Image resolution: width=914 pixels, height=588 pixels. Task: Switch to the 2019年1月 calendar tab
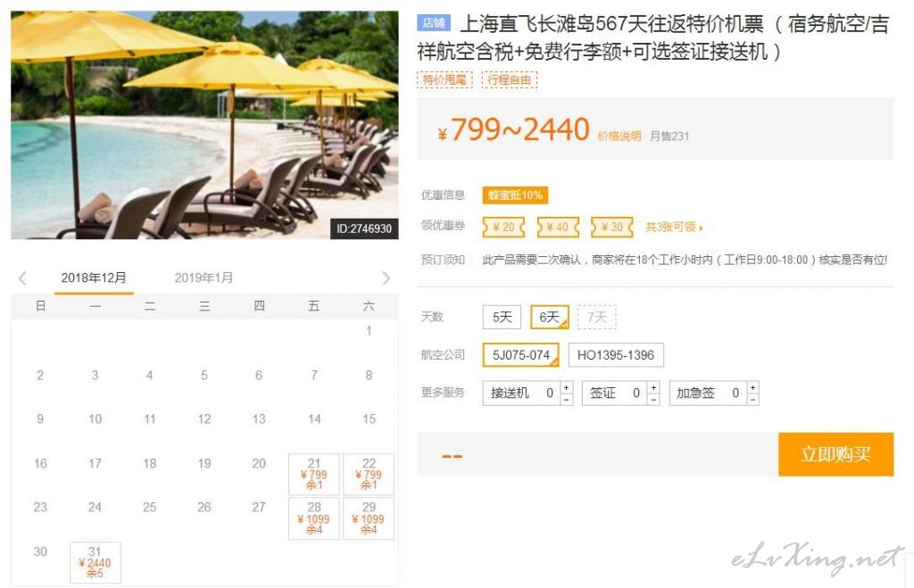point(204,278)
